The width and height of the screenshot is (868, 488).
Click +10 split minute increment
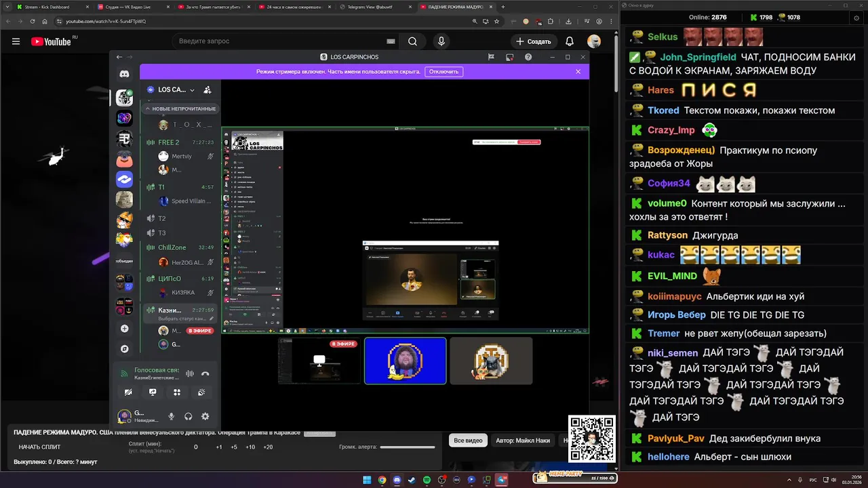pos(250,447)
